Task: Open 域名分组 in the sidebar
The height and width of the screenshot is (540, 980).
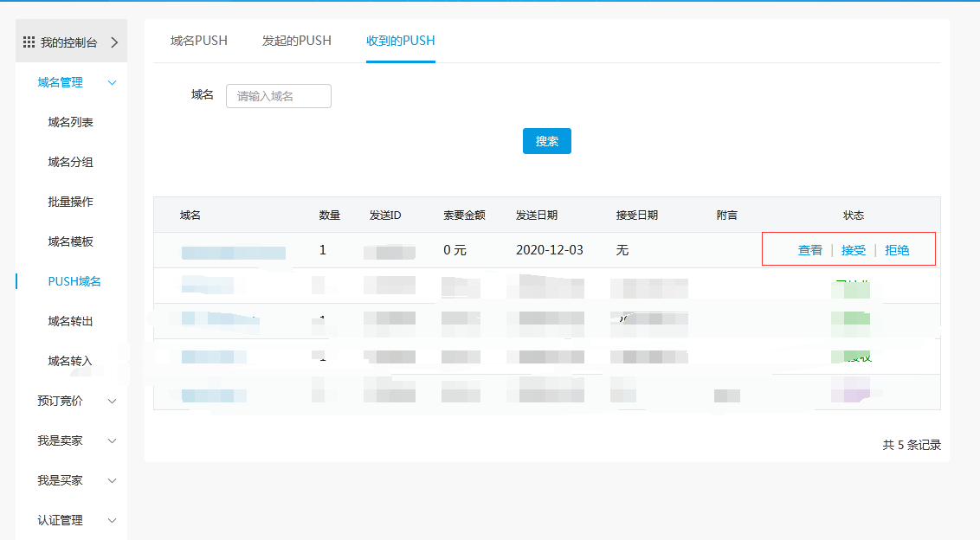Action: pos(70,163)
